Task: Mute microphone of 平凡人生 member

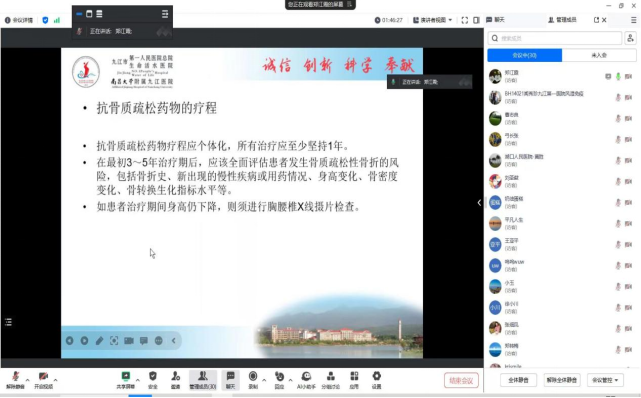Action: click(x=618, y=224)
